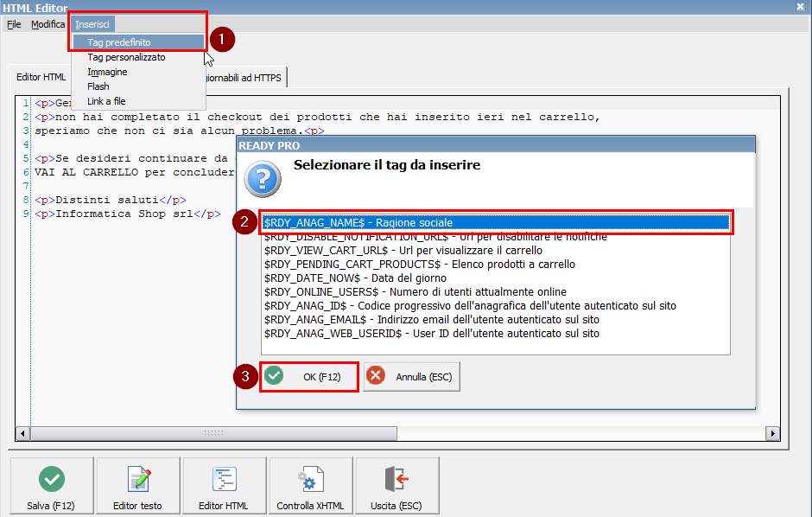Select $RDY_DATE_NOW$ Data del giorno entry
This screenshot has width=812, height=517.
[x=355, y=278]
